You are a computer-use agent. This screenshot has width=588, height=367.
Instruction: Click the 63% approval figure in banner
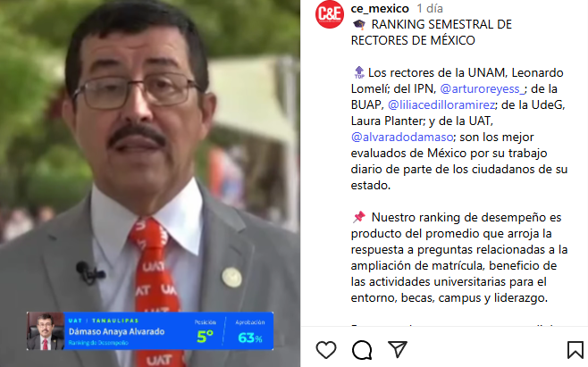click(x=250, y=338)
